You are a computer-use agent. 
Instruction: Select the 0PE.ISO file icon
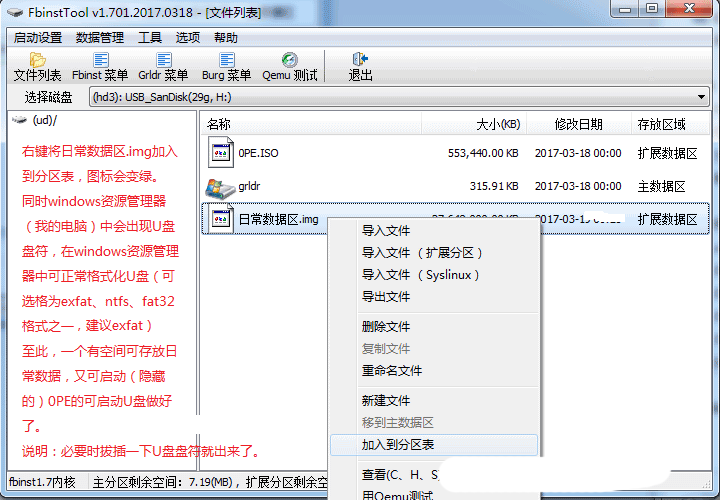click(x=220, y=152)
